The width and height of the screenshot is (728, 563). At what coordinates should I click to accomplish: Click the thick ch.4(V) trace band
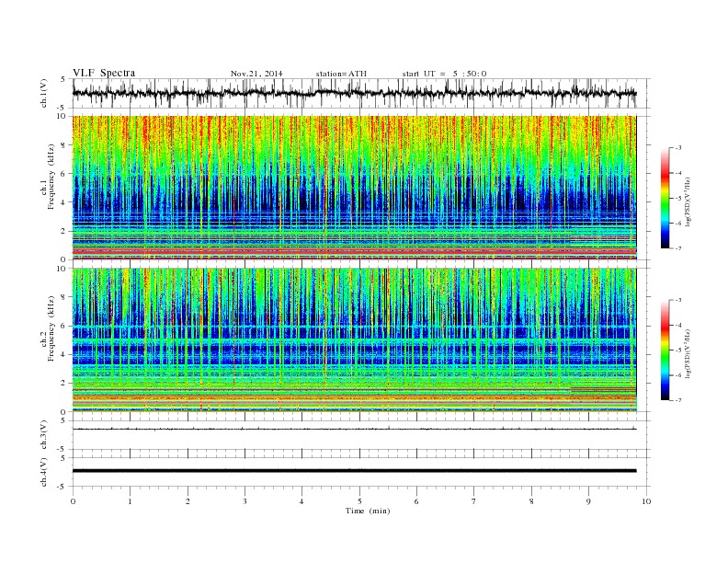coord(354,471)
